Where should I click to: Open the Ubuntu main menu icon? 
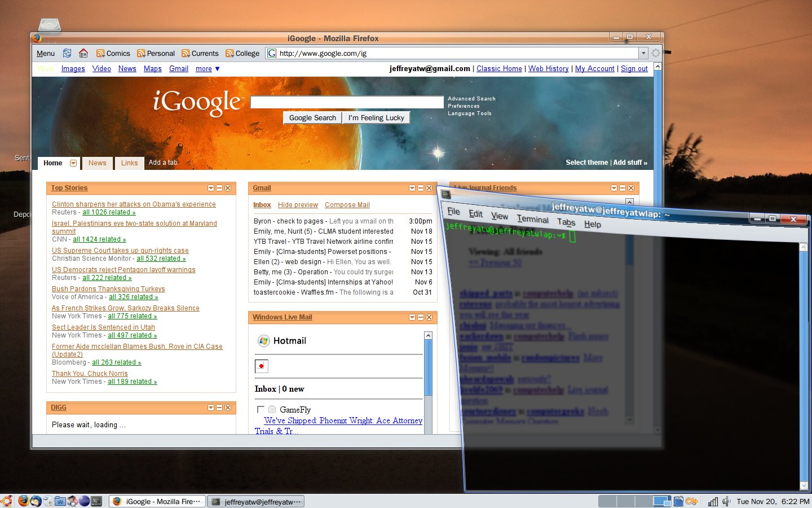pyautogui.click(x=7, y=501)
